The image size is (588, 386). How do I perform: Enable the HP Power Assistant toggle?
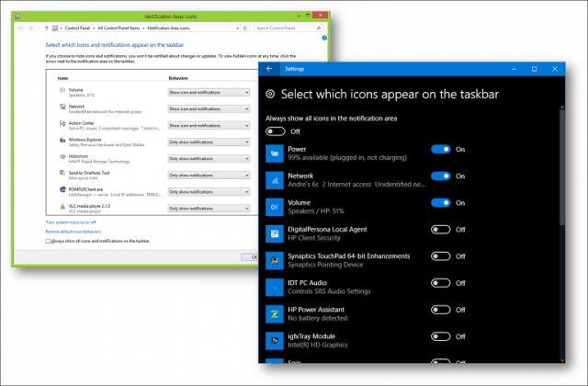point(441,310)
